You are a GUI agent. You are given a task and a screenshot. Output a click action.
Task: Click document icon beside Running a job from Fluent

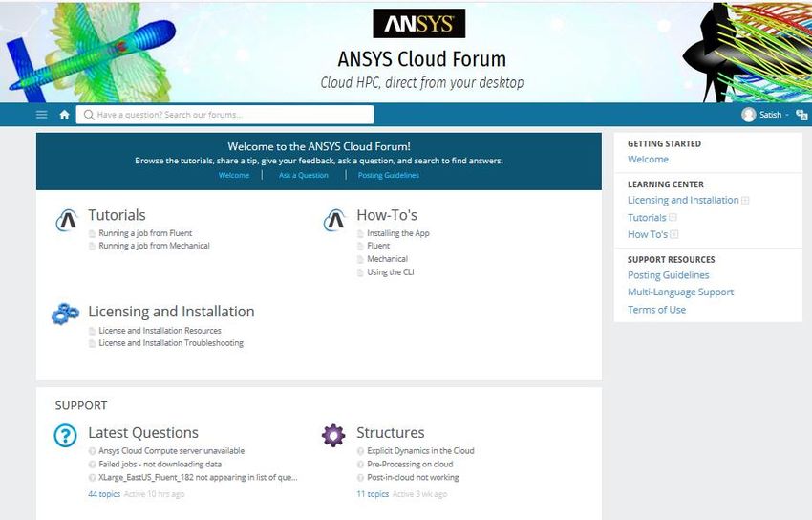[92, 233]
